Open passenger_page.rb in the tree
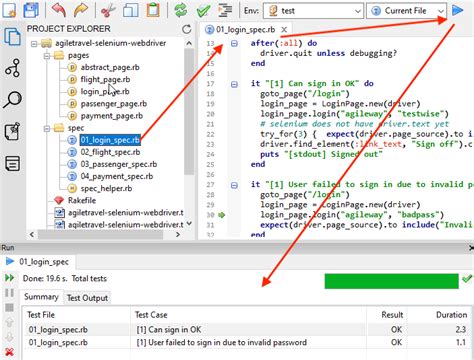Viewport: 474px width, 360px height. coord(114,104)
